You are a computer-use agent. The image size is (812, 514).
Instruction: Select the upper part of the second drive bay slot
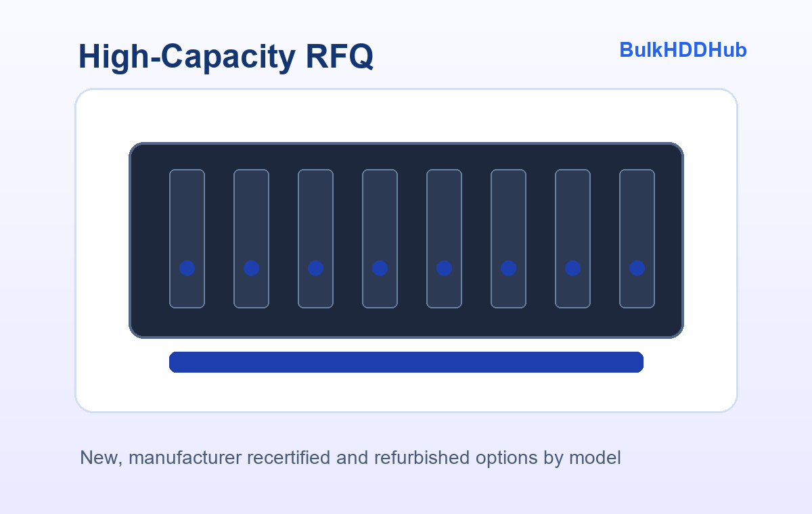[251, 210]
